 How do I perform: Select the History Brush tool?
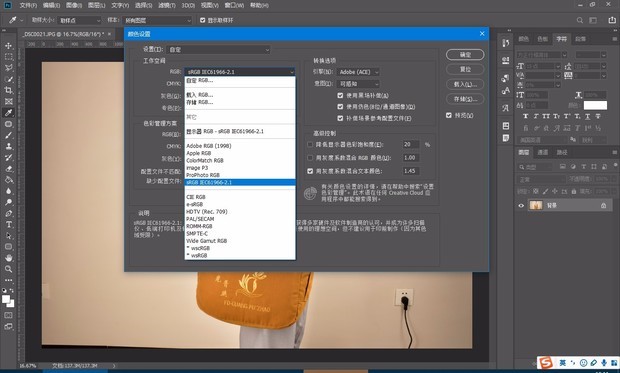click(x=8, y=157)
